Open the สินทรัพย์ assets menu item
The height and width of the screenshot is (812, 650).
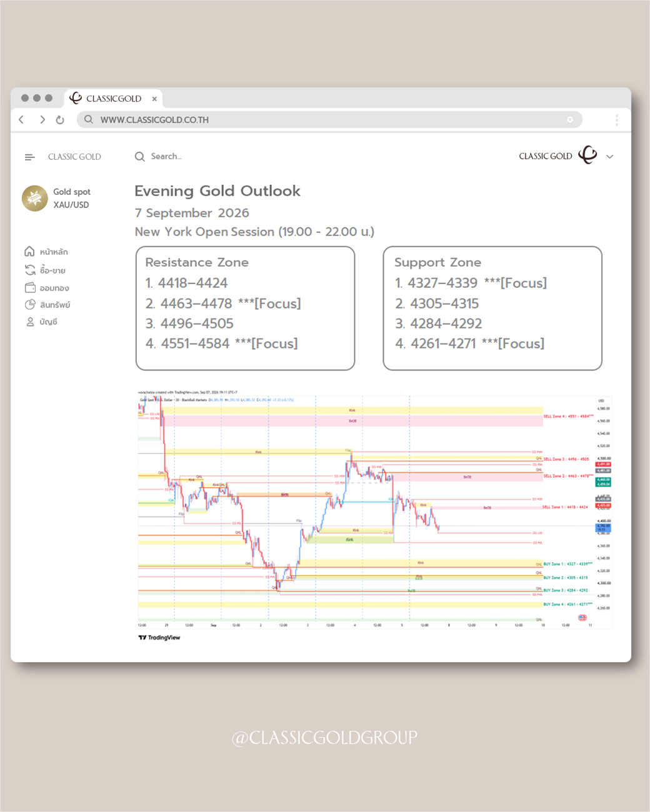(x=47, y=305)
